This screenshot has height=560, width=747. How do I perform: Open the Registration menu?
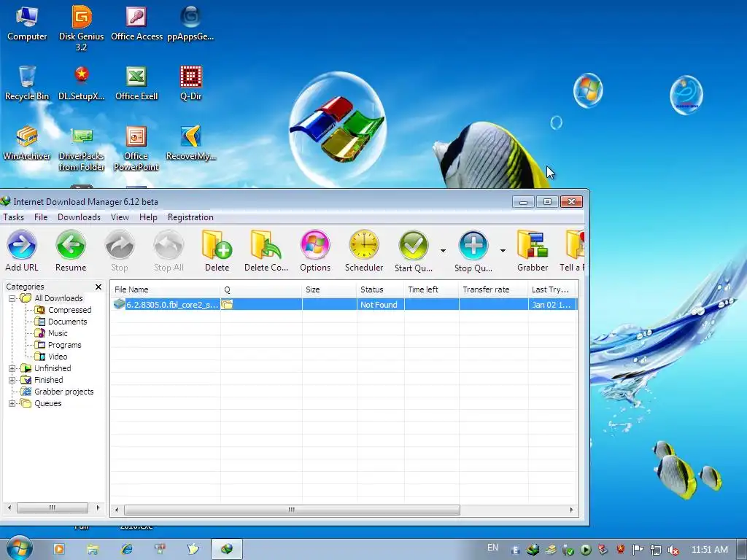(190, 217)
